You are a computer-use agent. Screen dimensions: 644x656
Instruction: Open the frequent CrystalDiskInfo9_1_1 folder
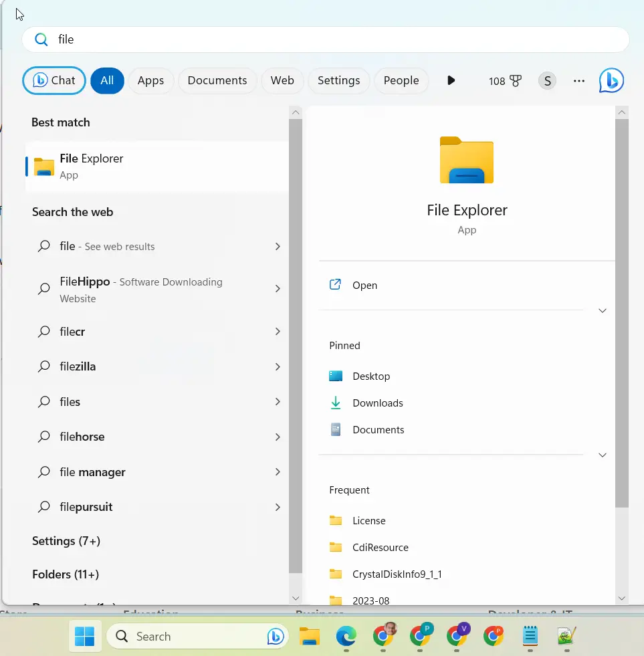tap(397, 574)
